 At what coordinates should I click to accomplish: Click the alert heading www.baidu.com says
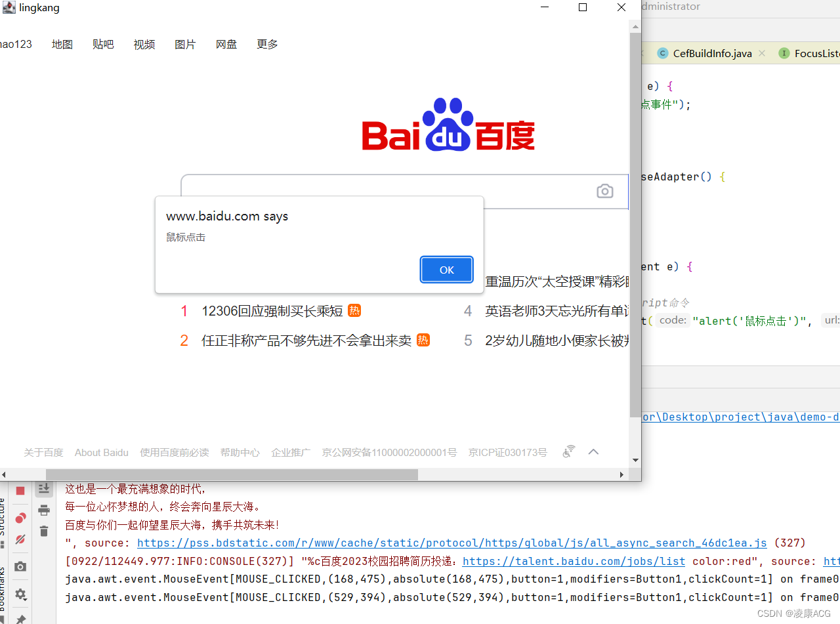pos(227,216)
